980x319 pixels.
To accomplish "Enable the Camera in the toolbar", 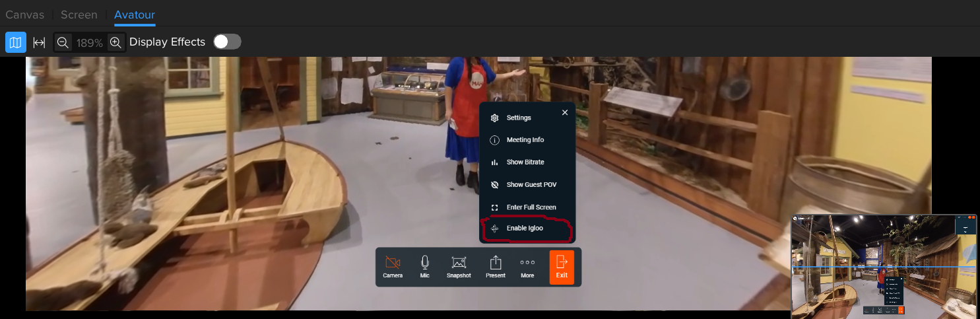I will [x=393, y=267].
